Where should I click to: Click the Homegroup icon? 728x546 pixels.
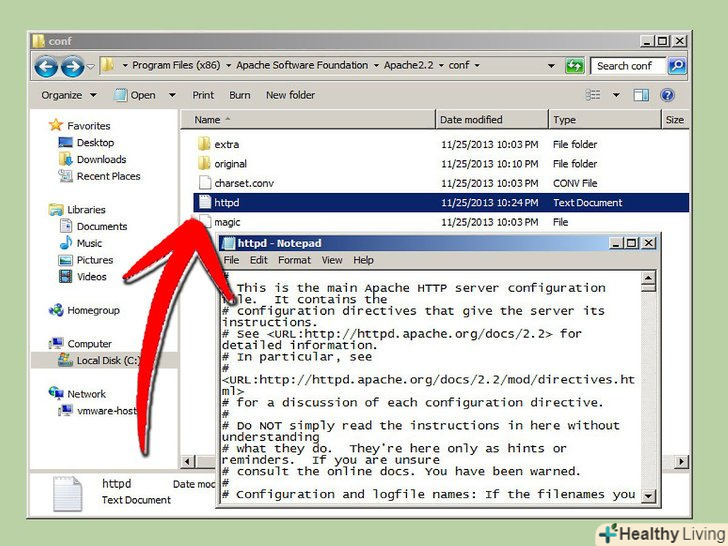click(56, 310)
